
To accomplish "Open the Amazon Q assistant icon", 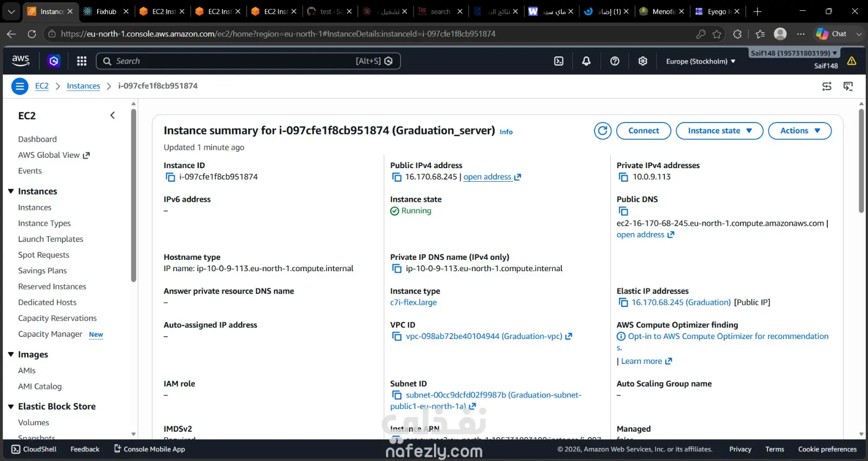I will (54, 61).
